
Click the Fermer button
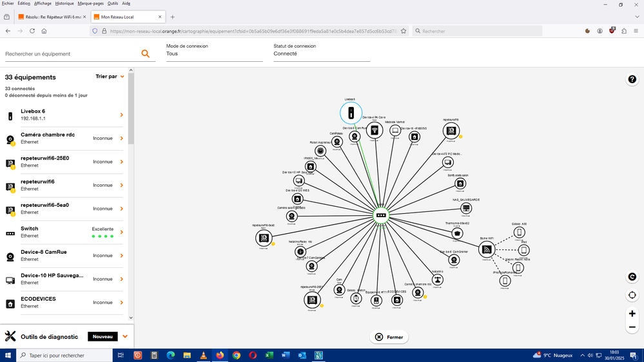tap(389, 337)
